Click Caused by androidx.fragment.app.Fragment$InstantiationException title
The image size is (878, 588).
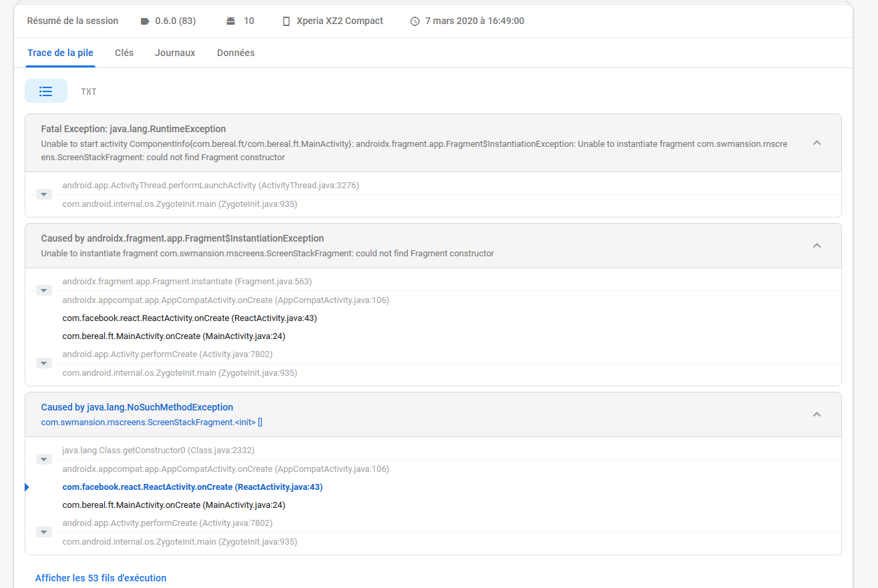[x=182, y=238]
